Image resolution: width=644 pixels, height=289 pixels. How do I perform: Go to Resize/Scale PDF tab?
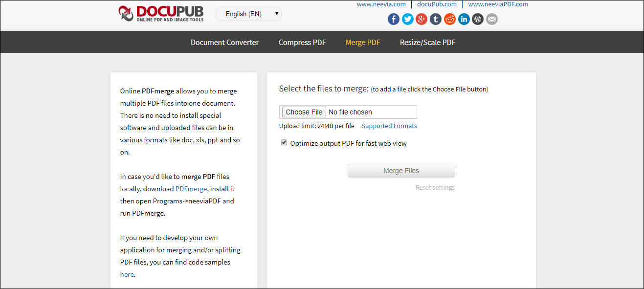pos(427,43)
